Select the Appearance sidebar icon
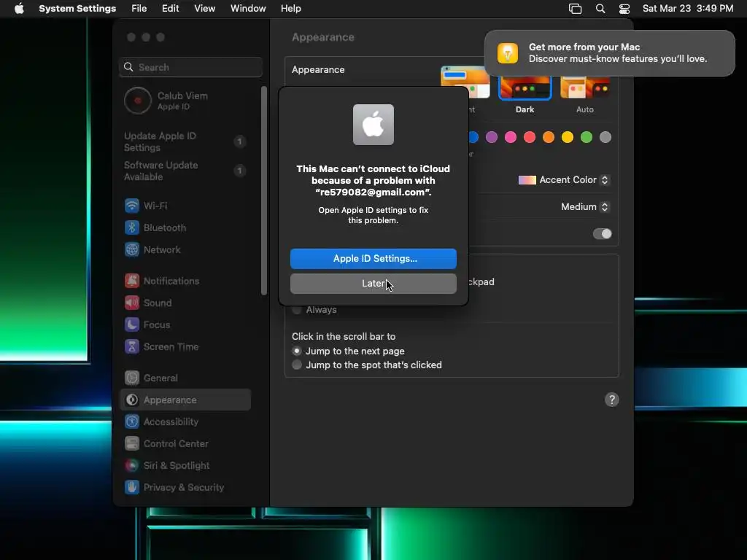 132,400
